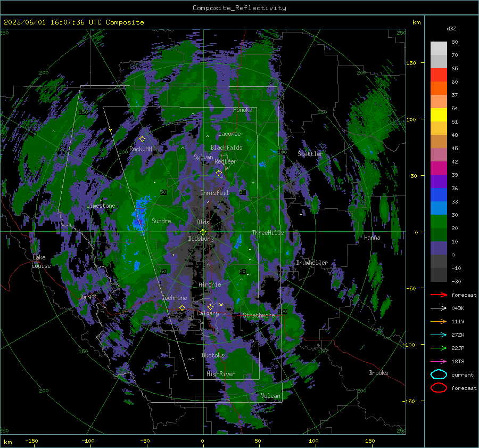
Task: Click the Calgary city label
Action: point(208,313)
